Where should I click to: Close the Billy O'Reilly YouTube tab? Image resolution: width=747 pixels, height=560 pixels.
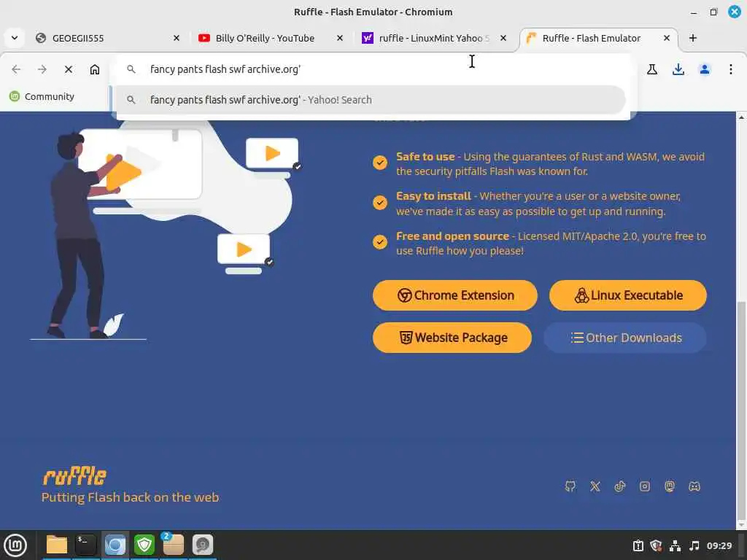tap(340, 38)
